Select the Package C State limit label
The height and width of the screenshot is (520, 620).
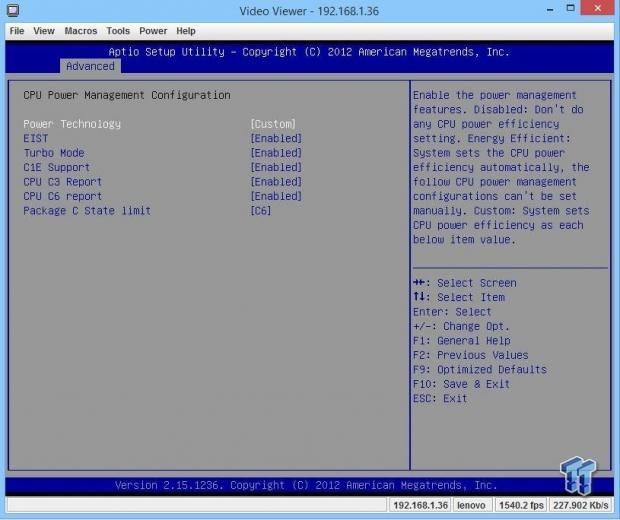[x=87, y=210]
